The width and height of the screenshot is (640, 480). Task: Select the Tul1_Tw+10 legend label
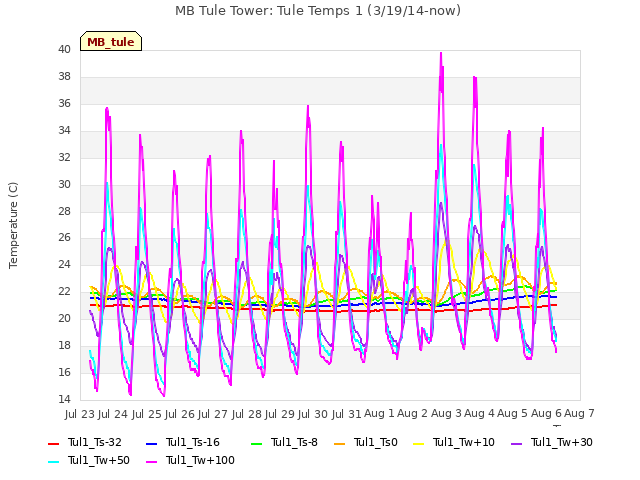click(464, 442)
